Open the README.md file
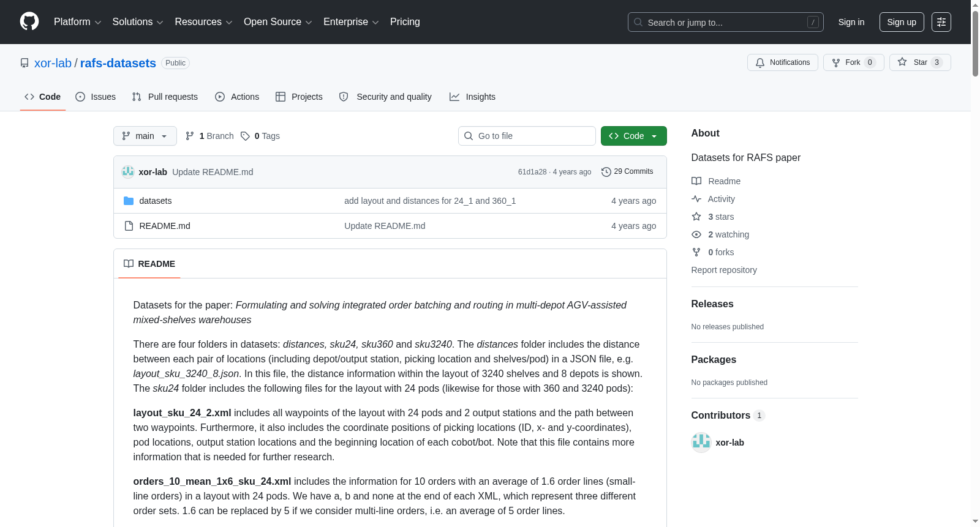 pos(165,226)
